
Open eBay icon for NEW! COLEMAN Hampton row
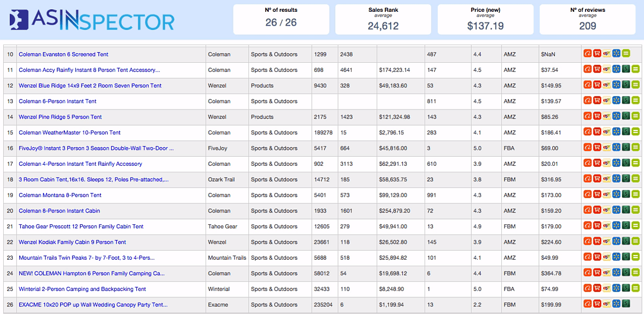point(607,272)
